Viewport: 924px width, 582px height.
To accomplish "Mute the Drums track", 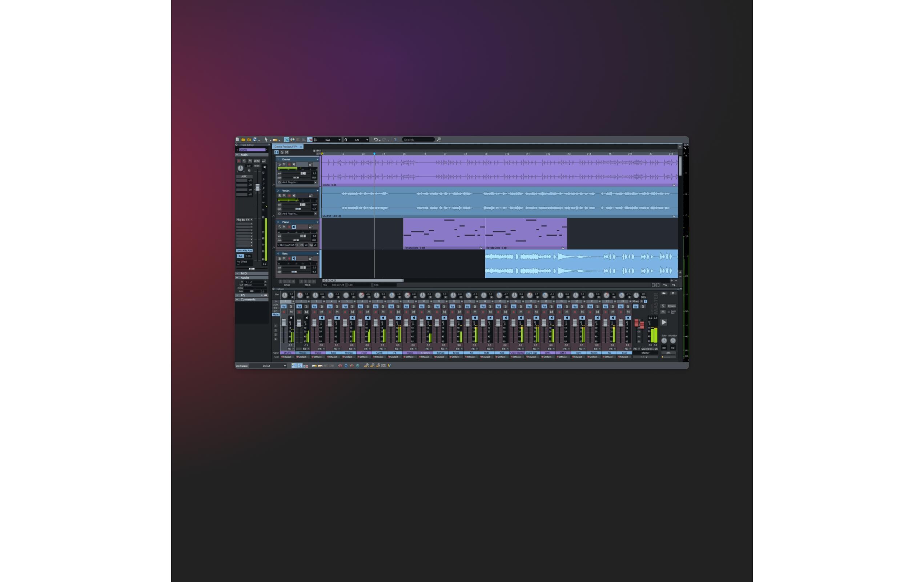I will (x=284, y=164).
